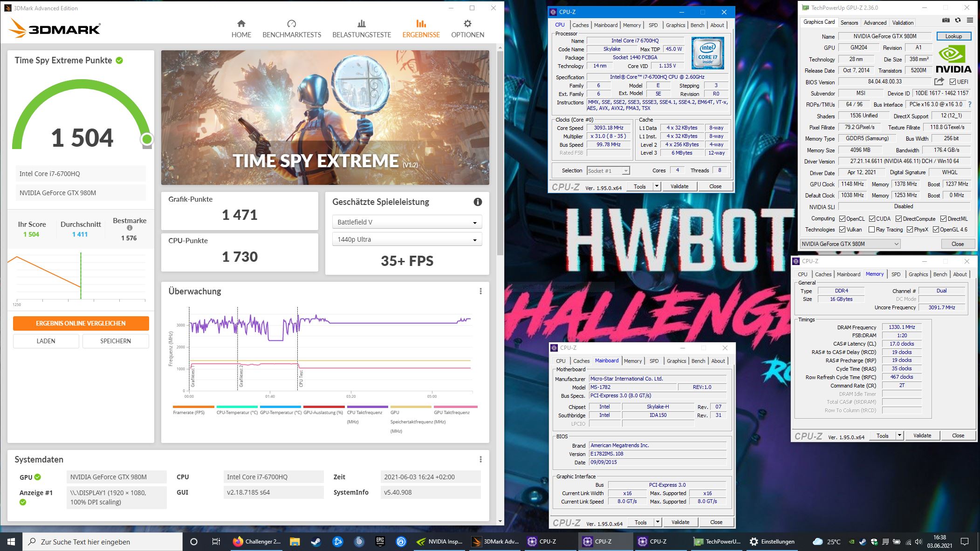Switch to Validation tab in GPU-Z
Viewport: 980px width, 551px height.
[x=903, y=22]
